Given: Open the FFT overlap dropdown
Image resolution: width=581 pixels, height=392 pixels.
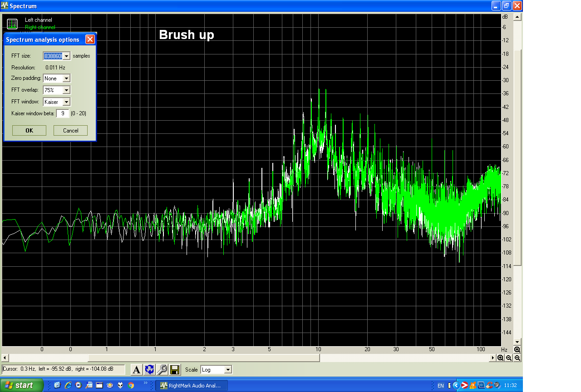Looking at the screenshot, I should coord(66,90).
